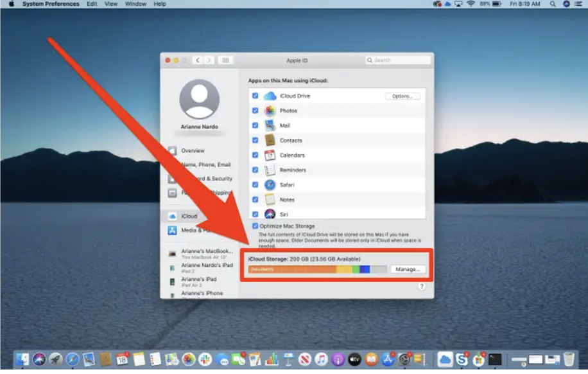Screen dimensions: 588x374
Task: Uncheck the Contacts checkbox
Action: click(255, 141)
